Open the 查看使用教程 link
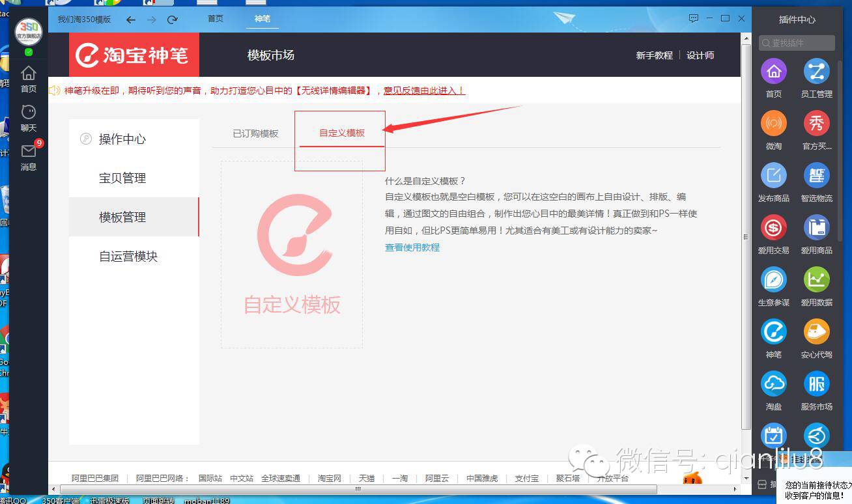The height and width of the screenshot is (504, 852). click(x=412, y=247)
